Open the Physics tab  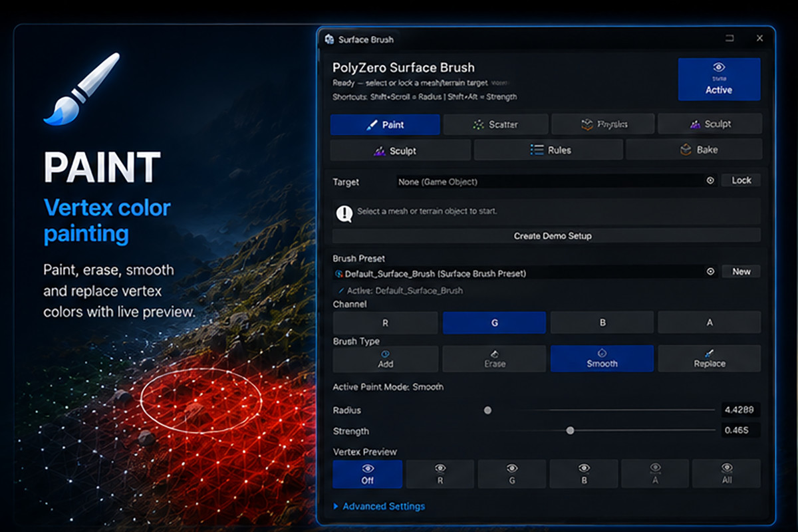coord(604,124)
